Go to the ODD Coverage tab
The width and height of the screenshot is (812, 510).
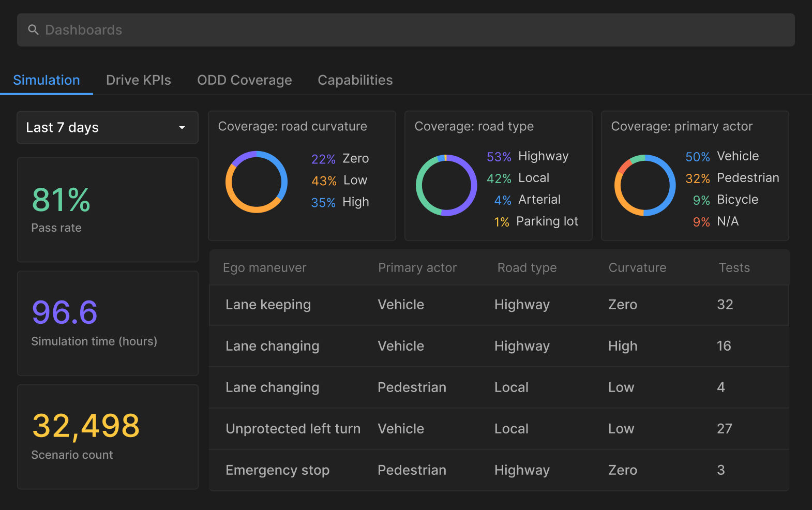coord(244,80)
